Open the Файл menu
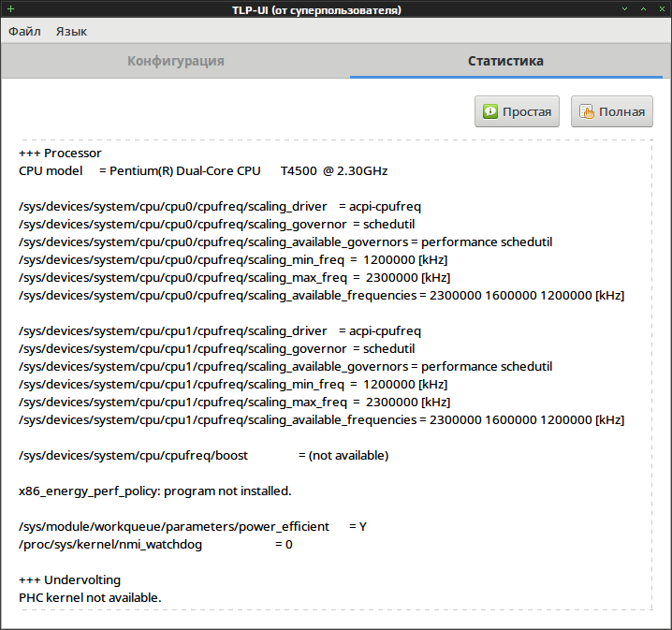 (25, 31)
